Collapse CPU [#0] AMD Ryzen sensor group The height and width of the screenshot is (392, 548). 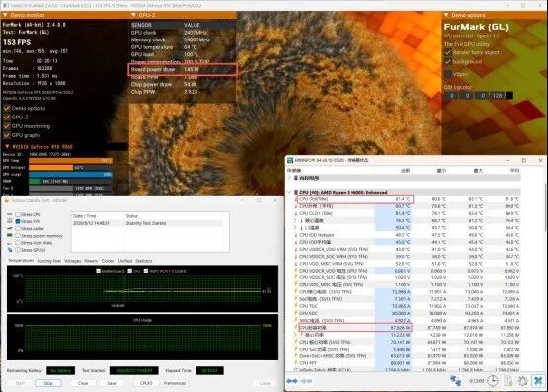tap(290, 193)
